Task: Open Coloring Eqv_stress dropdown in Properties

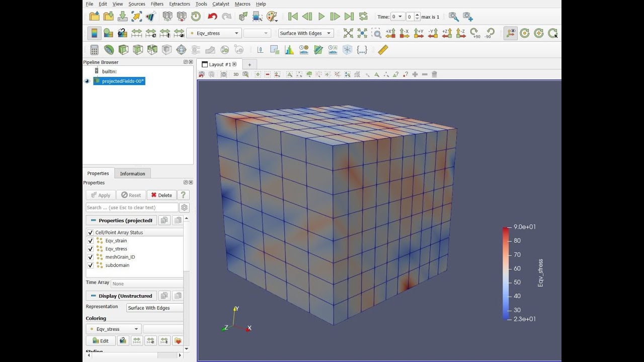Action: point(113,329)
